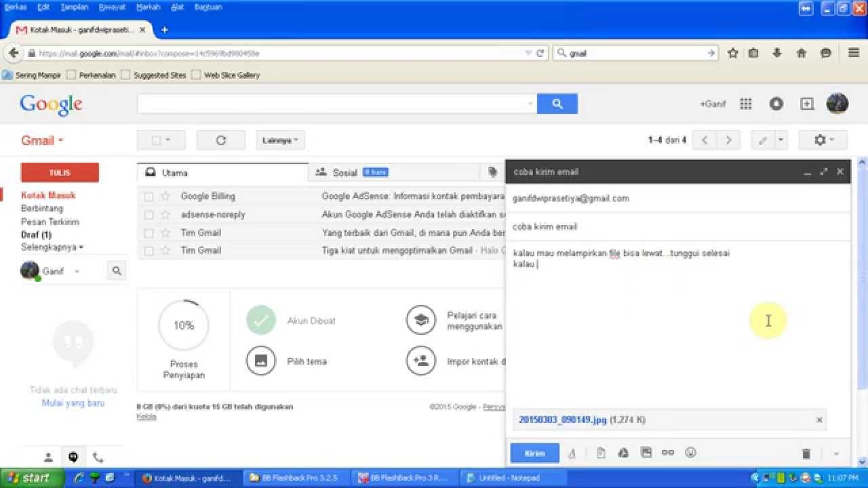Star the Yang terbaik dari Gmail email
The image size is (868, 488).
tap(165, 233)
